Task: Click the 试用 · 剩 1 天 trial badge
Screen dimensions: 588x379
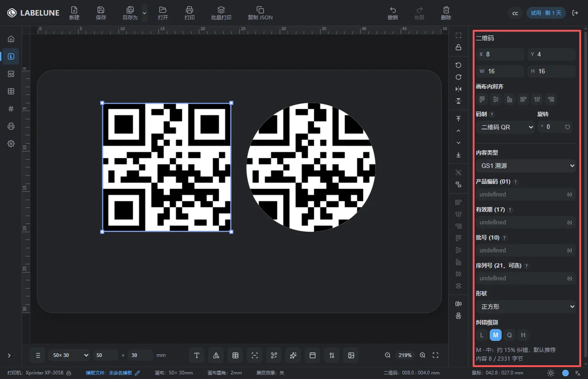Action: click(x=546, y=13)
